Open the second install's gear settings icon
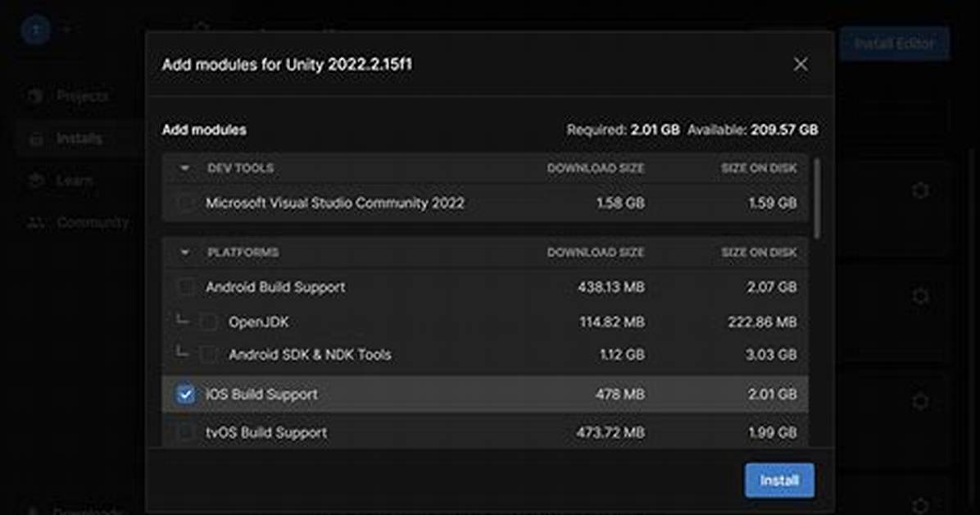980x515 pixels. 920,295
